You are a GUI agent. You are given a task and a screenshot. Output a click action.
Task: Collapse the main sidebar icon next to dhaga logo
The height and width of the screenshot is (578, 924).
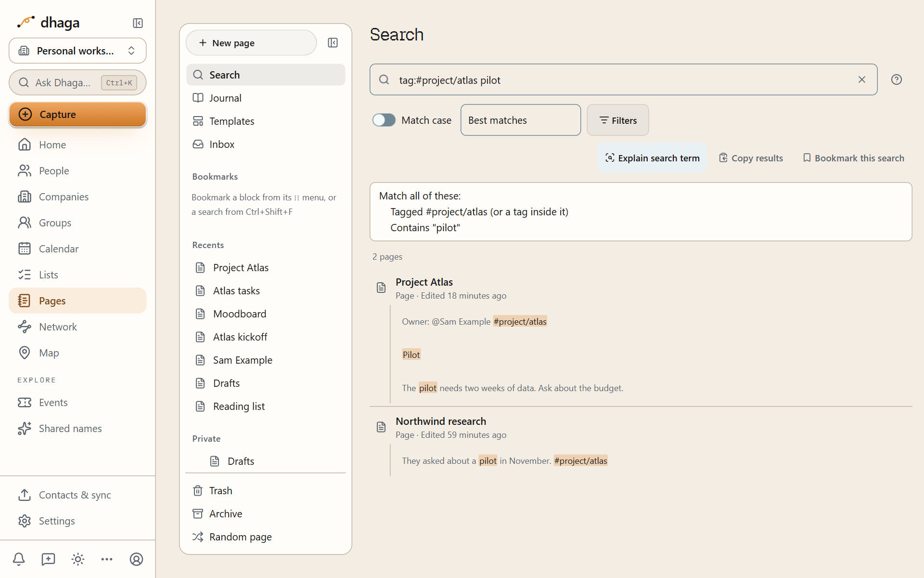click(138, 23)
